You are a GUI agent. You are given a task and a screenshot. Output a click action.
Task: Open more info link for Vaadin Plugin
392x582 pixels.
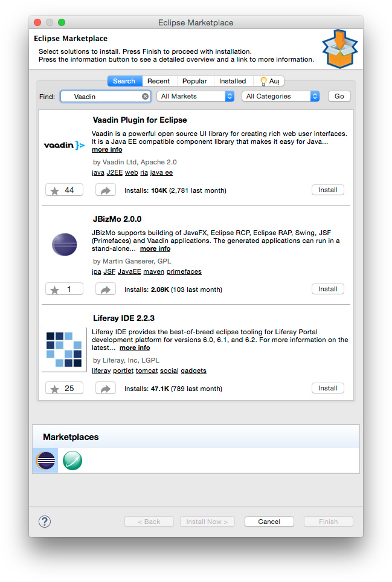click(x=107, y=150)
